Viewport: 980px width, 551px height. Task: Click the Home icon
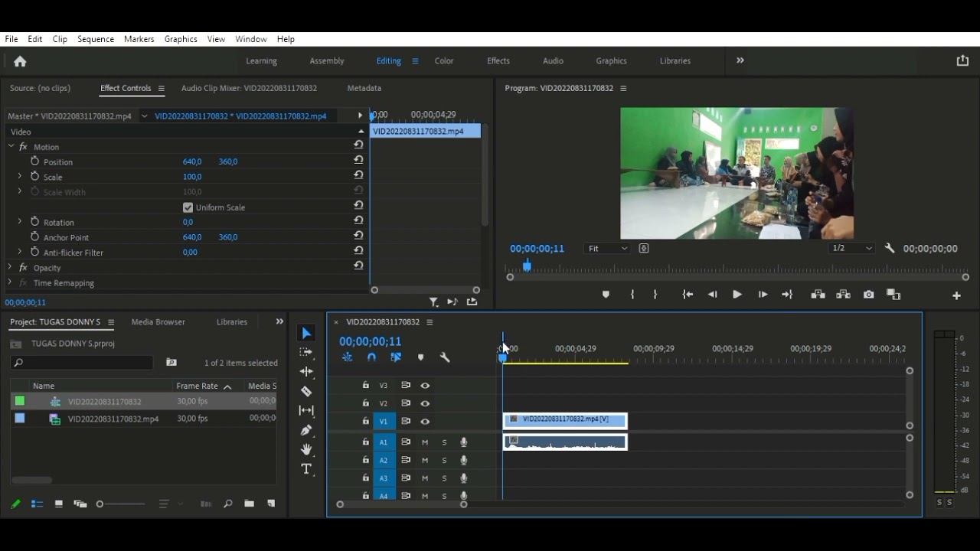click(20, 61)
